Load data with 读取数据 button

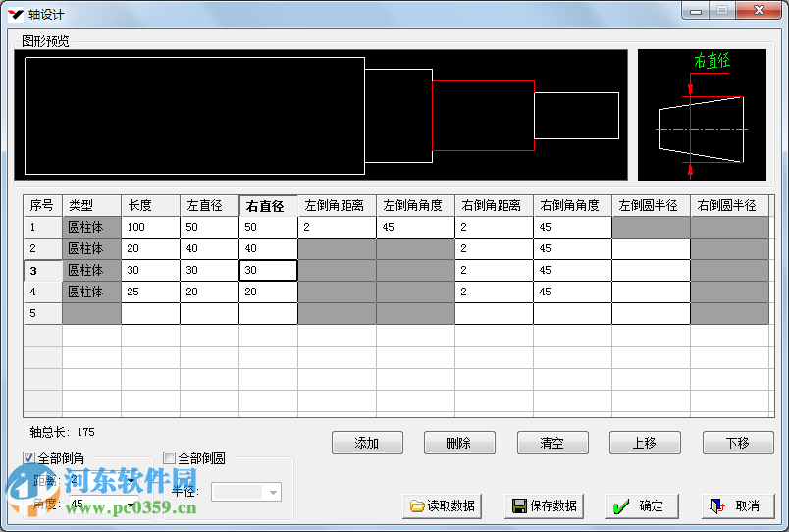pos(443,505)
